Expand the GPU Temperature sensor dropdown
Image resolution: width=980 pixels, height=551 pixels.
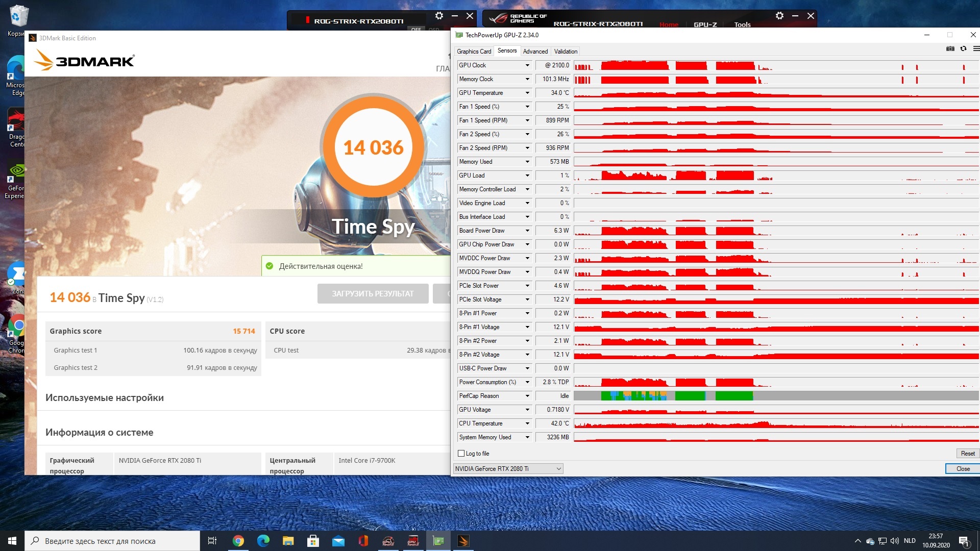click(527, 93)
